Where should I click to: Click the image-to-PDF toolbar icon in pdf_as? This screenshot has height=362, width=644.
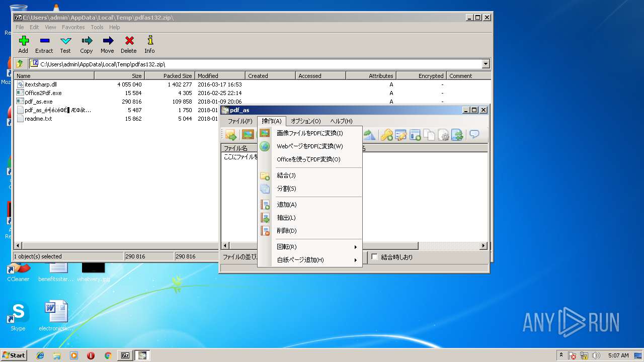pyautogui.click(x=248, y=135)
